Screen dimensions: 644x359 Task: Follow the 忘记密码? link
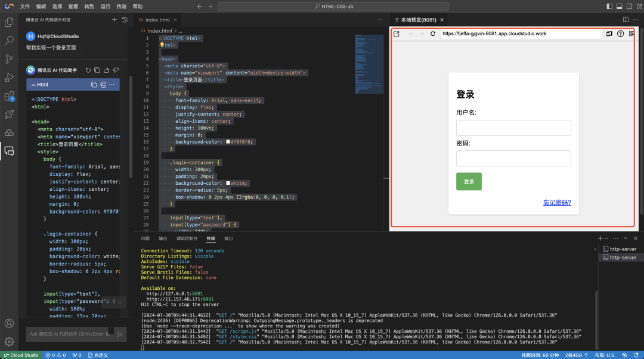point(557,203)
